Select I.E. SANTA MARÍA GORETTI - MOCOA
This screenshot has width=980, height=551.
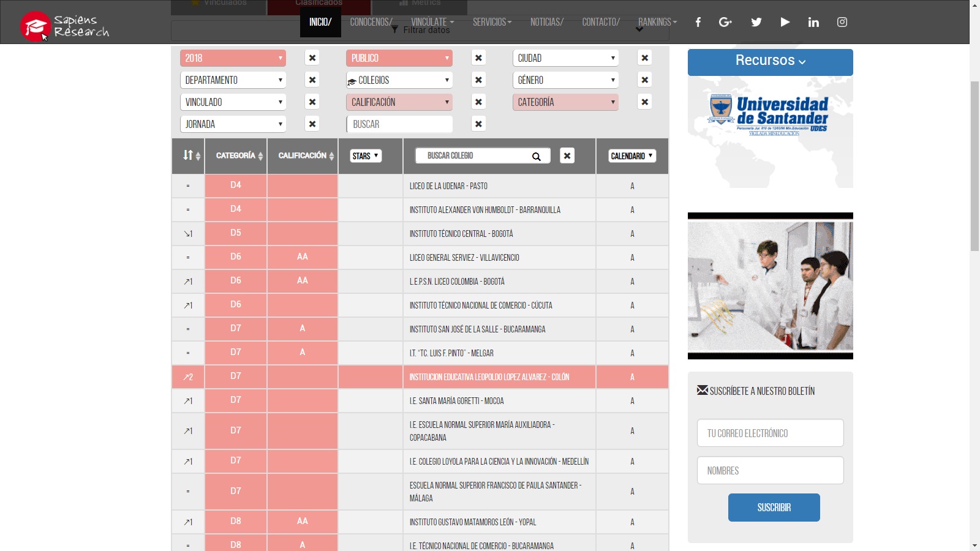click(x=456, y=401)
